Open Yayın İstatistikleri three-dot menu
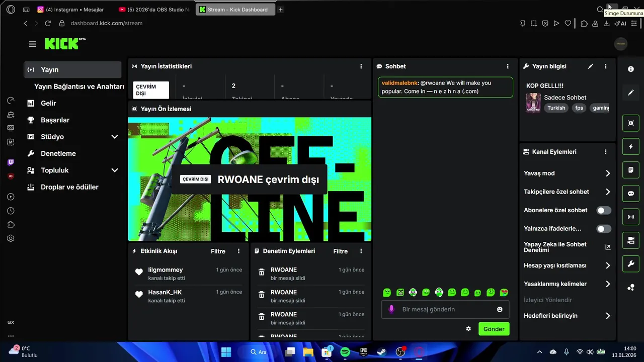 [x=361, y=66]
